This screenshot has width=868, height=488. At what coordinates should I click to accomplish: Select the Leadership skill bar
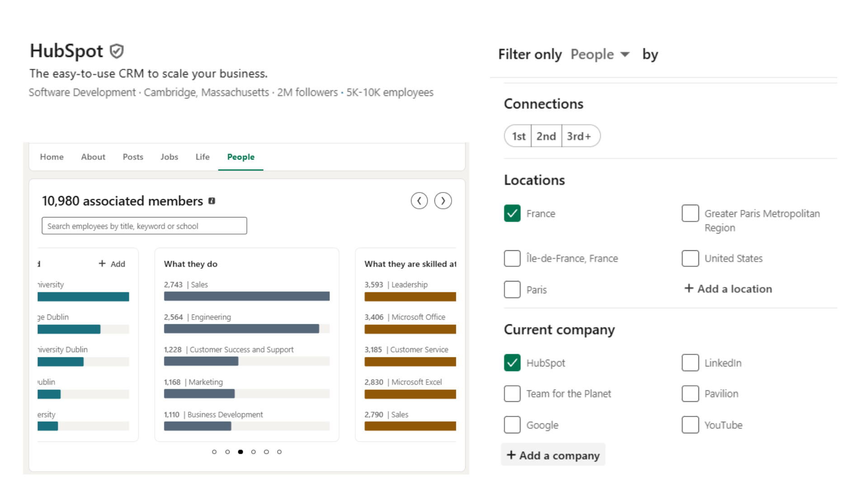(x=410, y=296)
